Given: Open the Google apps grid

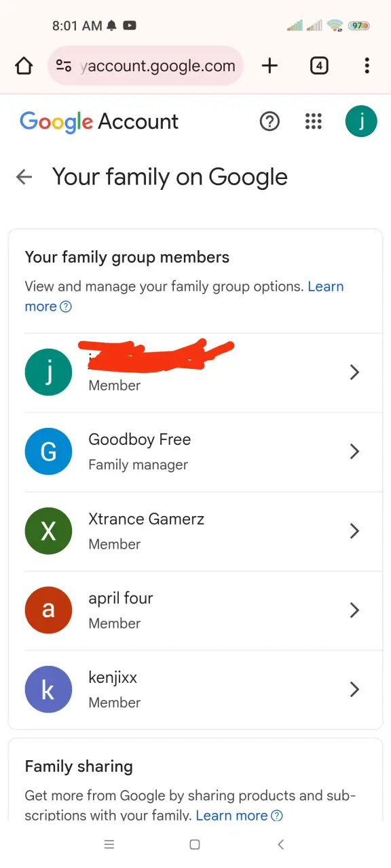Looking at the screenshot, I should [313, 121].
